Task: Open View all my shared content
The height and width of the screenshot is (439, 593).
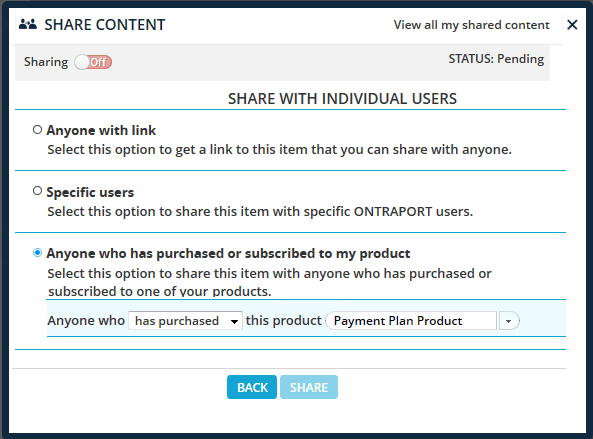Action: tap(471, 25)
